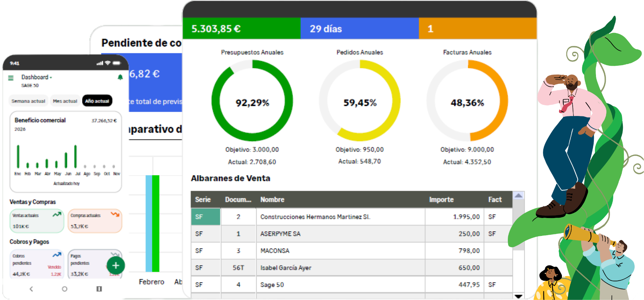Click the blue 29 días tile
This screenshot has height=300, width=644.
[360, 28]
